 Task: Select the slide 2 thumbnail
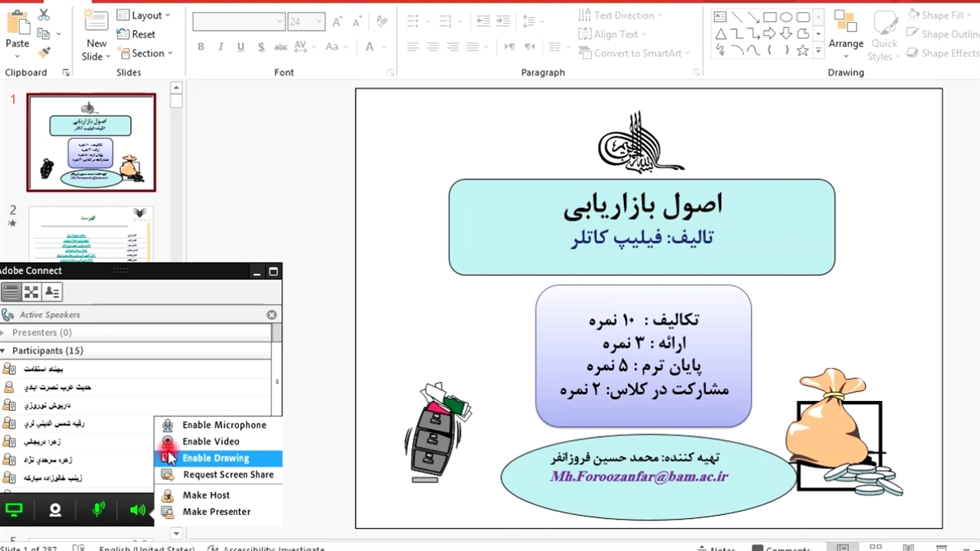[91, 233]
